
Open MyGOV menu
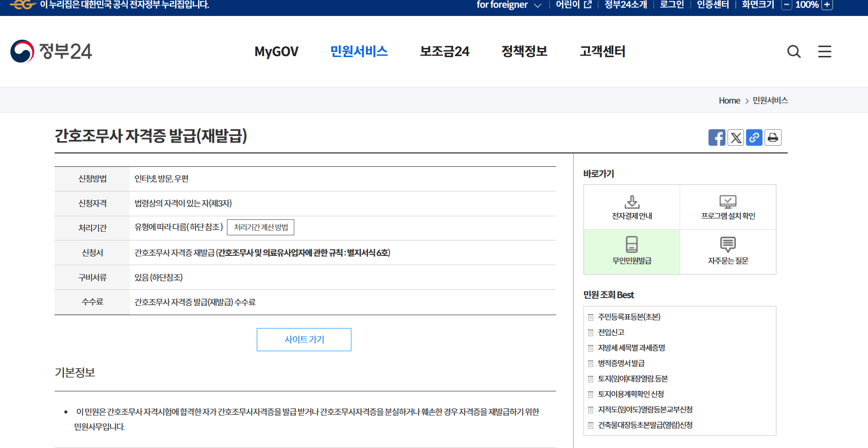pos(276,51)
